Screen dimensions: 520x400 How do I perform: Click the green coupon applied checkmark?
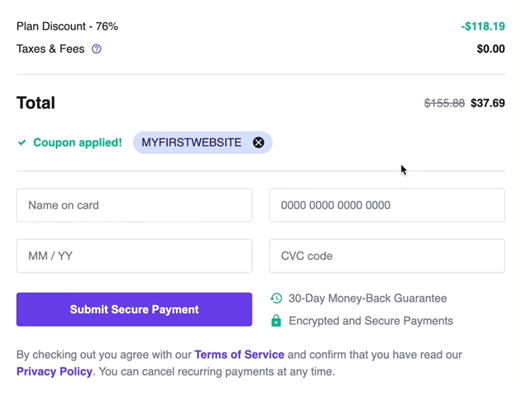click(x=22, y=143)
